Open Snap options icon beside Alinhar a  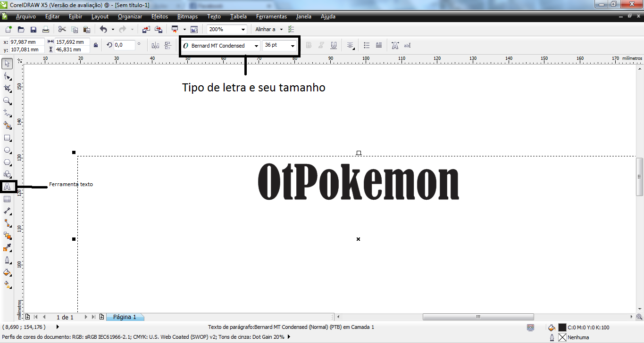tap(291, 29)
